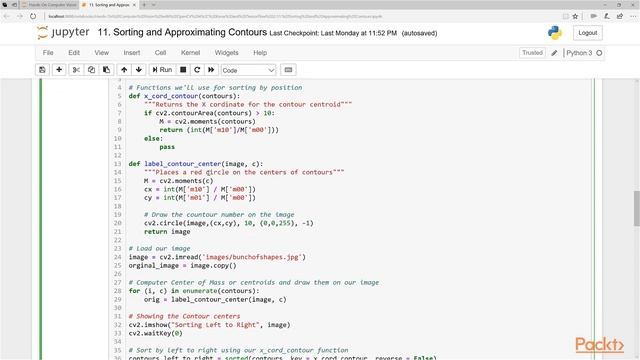Click 'cv2.circle(image,(cx,cy), 10, (0,0,255), -1)' line
640x360 pixels.
(x=229, y=223)
